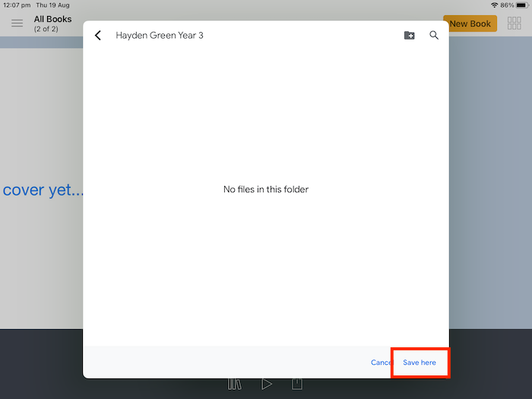Viewport: 532px width, 399px height.
Task: Tap the share/export icon
Action: pyautogui.click(x=297, y=385)
